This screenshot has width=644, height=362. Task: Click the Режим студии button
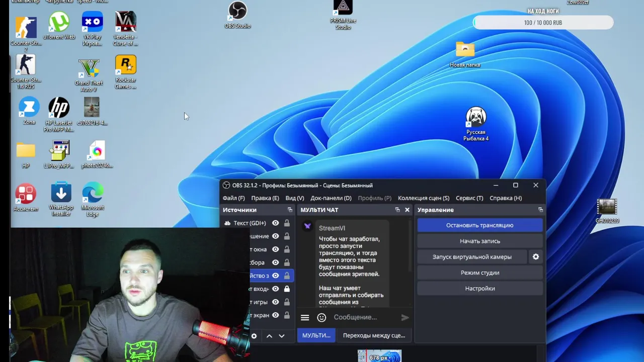[x=480, y=273]
